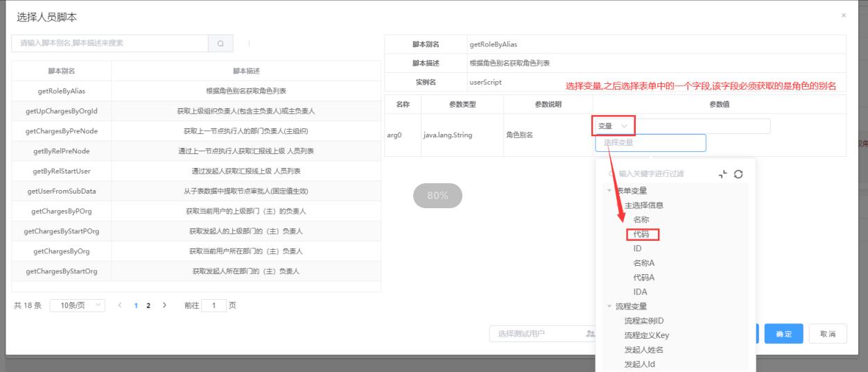The height and width of the screenshot is (372, 868).
Task: Click the 参数类型 column header
Action: tap(462, 105)
